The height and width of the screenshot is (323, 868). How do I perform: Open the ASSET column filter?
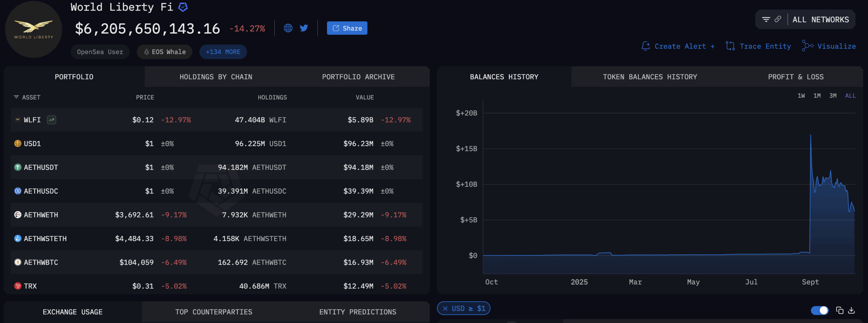point(16,97)
